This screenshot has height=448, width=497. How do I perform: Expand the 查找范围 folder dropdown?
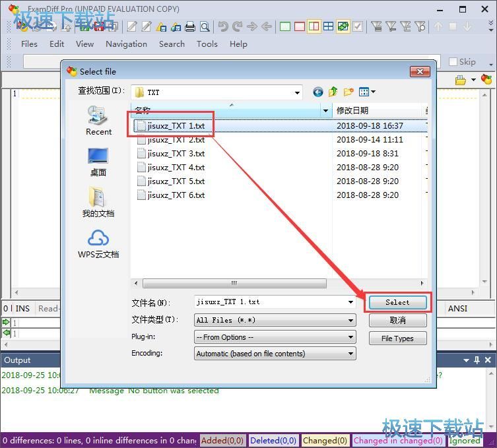[297, 92]
